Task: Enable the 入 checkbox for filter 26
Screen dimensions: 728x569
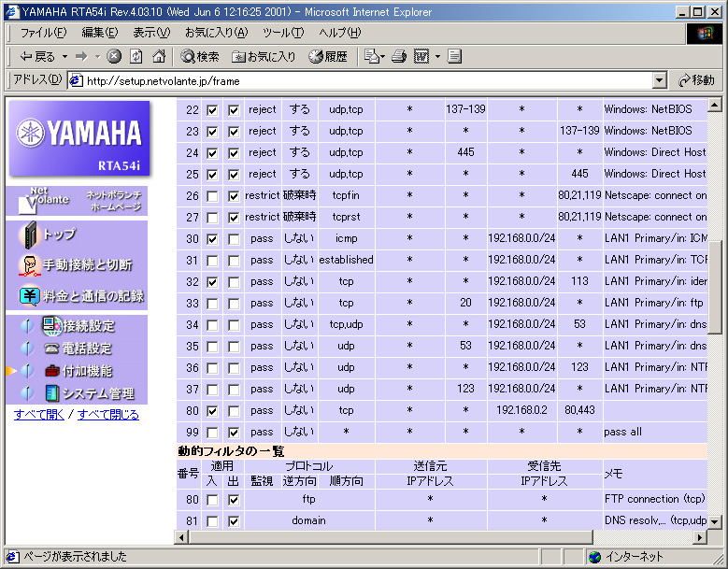Action: tap(212, 195)
